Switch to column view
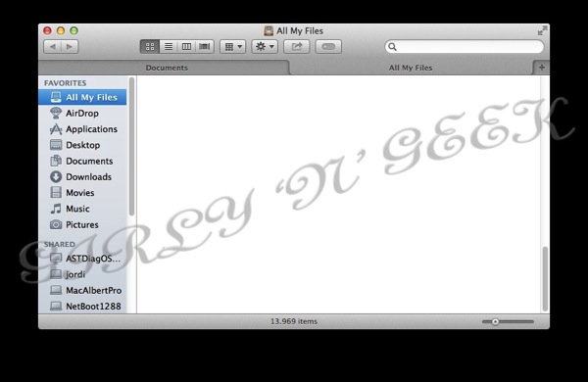This screenshot has height=382, width=588. [186, 46]
